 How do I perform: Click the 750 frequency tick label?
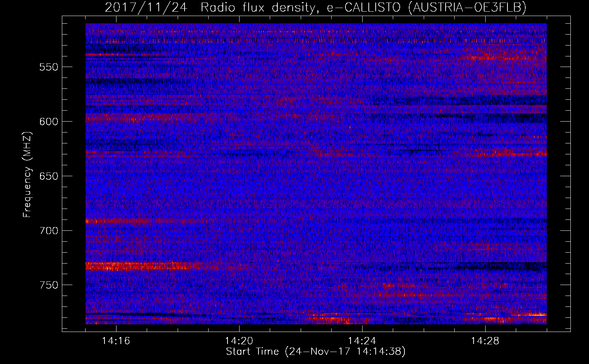49,285
